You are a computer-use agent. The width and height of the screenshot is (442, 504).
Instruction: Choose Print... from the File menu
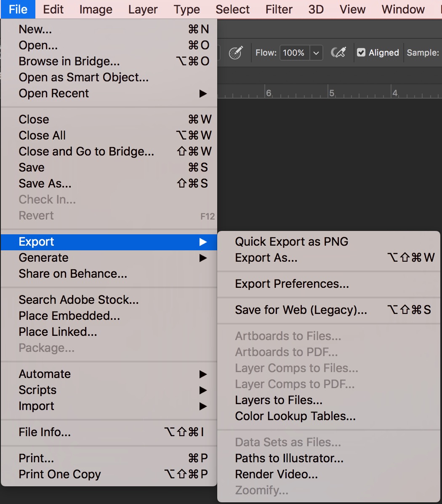[109, 458]
